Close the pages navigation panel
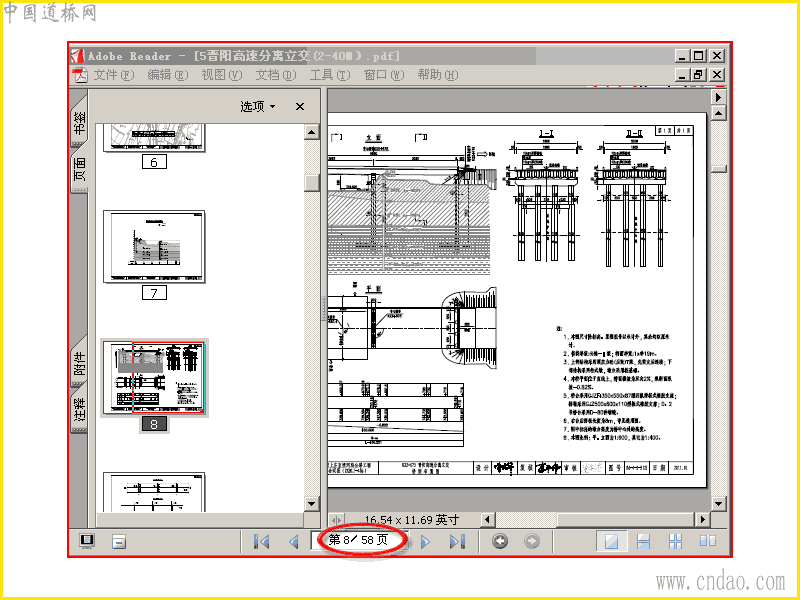This screenshot has height=600, width=800. pos(300,106)
